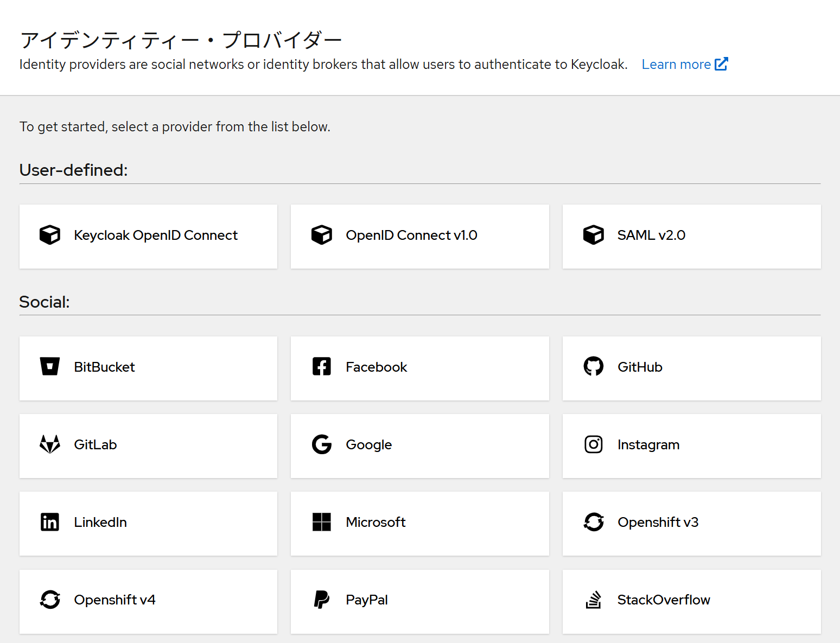The width and height of the screenshot is (840, 643).
Task: Select the Keycloak OpenID Connect provider label
Action: pos(156,235)
